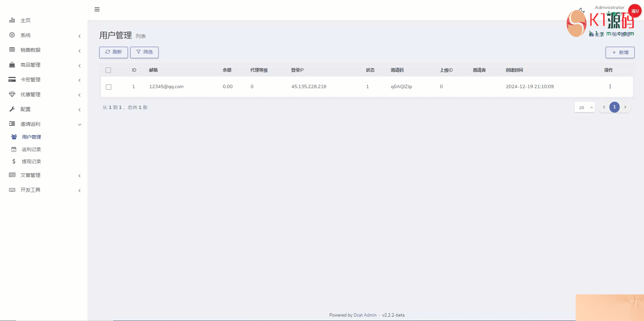Click the 卡密管理 card icon

click(x=12, y=79)
